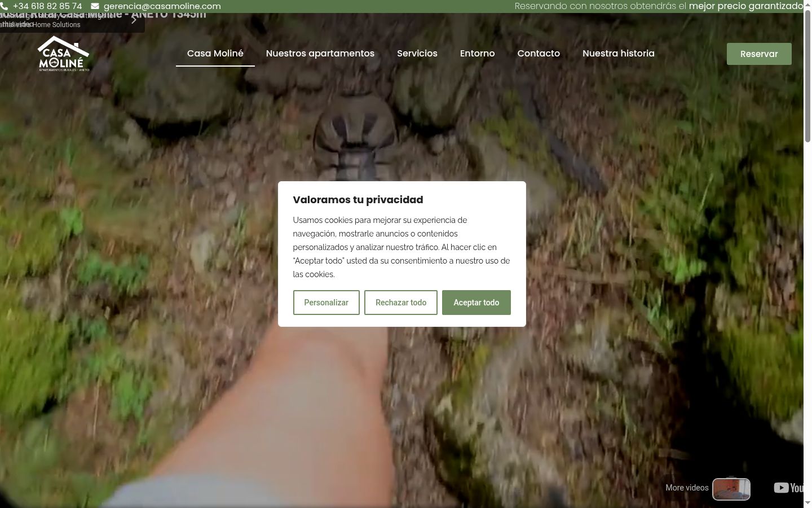Go to Servicios menu item

click(x=417, y=54)
